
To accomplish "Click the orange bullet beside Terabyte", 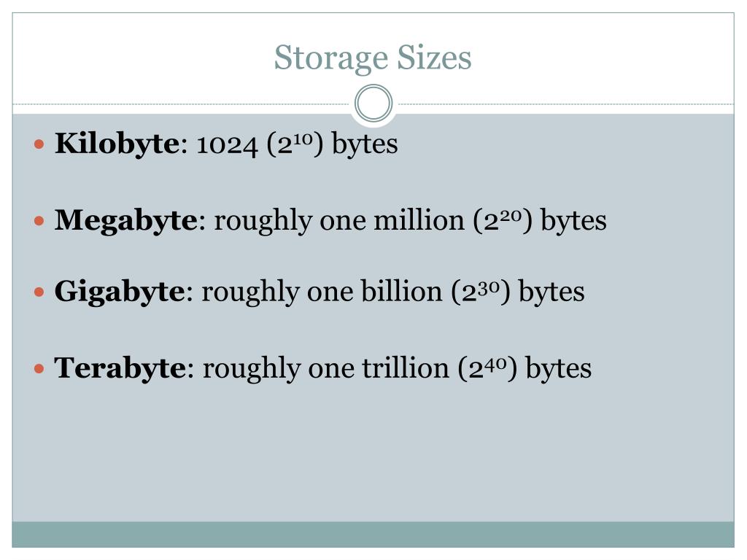I will [39, 368].
